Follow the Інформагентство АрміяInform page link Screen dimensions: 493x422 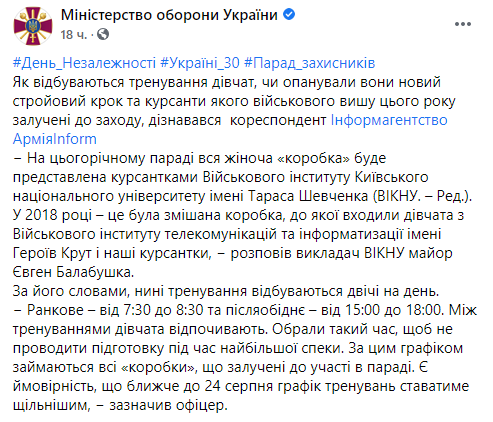click(230, 130)
